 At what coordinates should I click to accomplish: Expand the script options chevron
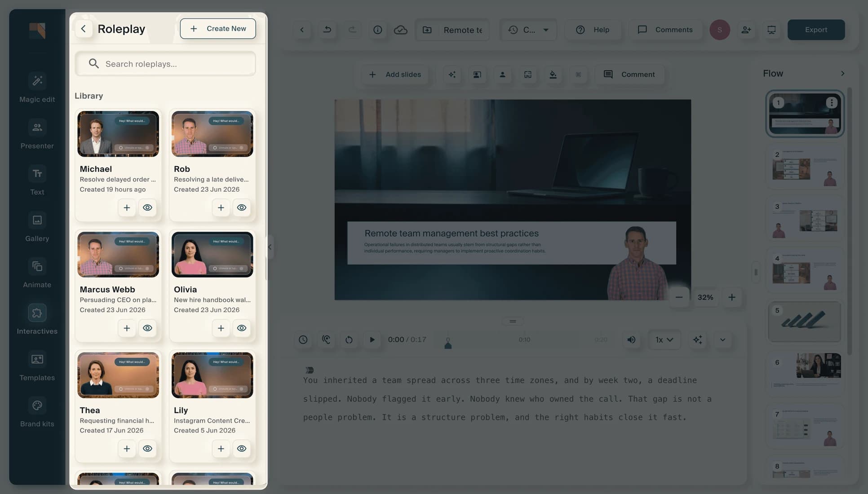[x=722, y=340]
